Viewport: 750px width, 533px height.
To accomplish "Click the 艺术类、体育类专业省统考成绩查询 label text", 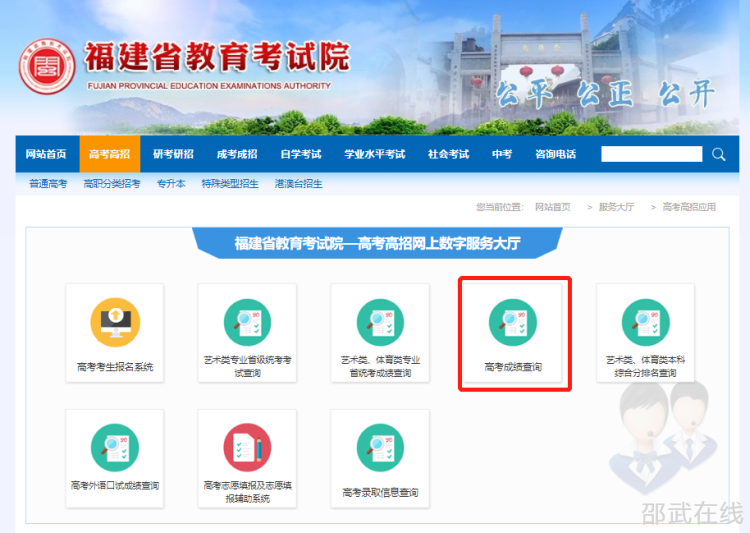I will [x=380, y=366].
